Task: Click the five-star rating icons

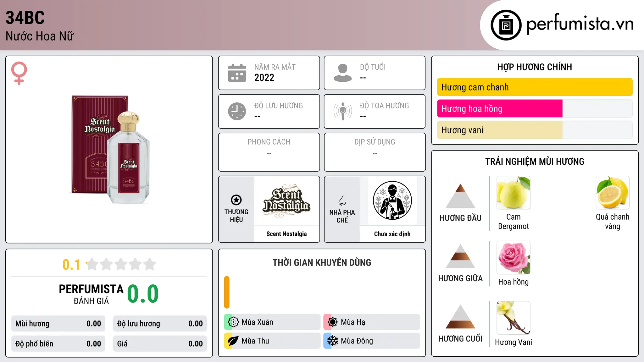Action: click(121, 264)
